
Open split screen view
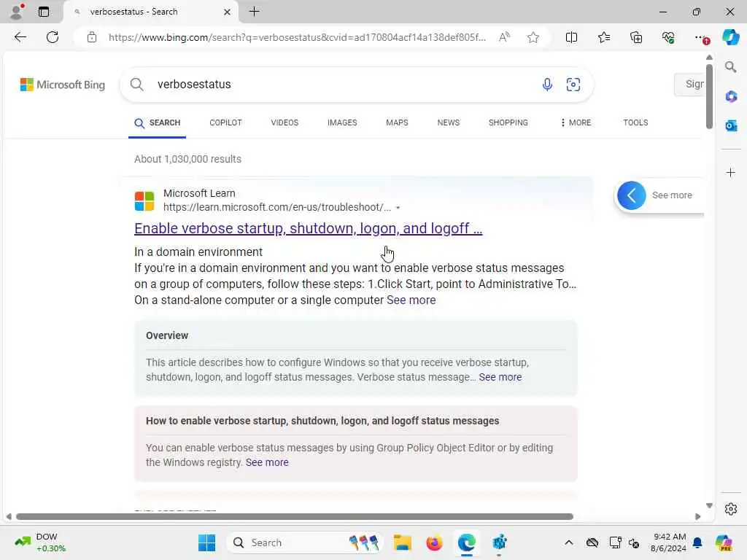tap(571, 37)
